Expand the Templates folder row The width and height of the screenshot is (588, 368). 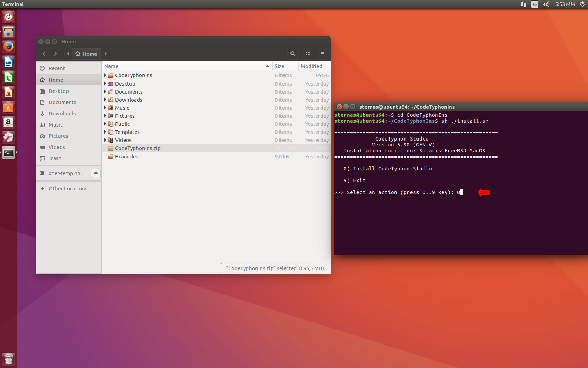[x=105, y=132]
